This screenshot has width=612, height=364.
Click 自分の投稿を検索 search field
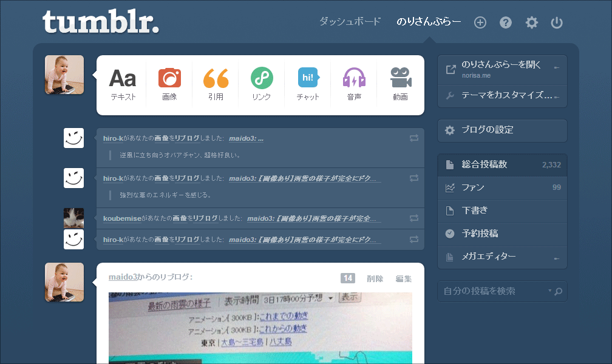coord(502,291)
